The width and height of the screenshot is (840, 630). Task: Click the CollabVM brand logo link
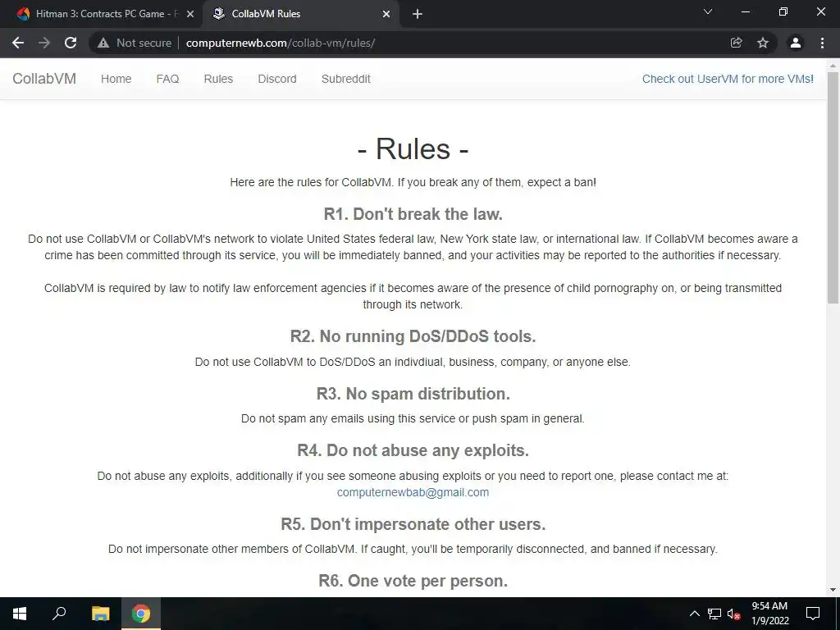point(44,79)
